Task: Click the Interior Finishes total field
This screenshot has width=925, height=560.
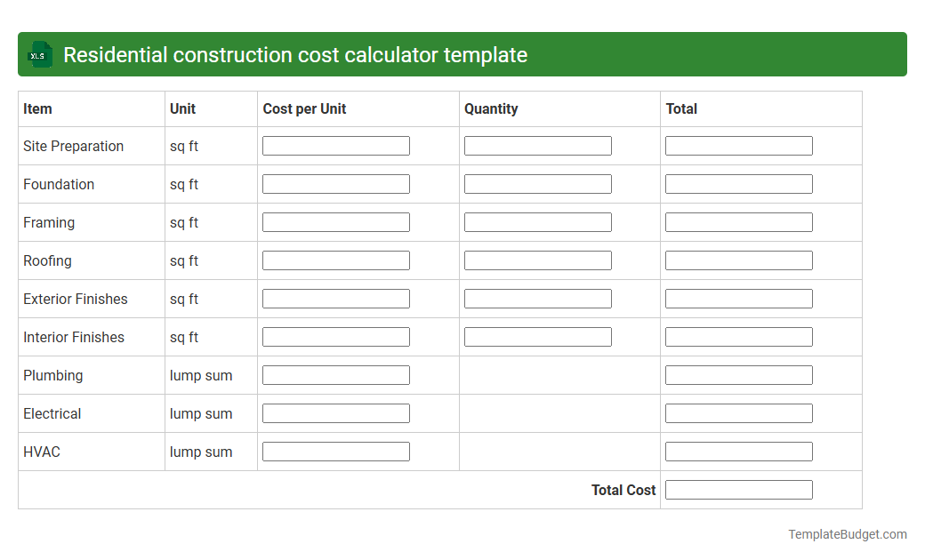Action: 739,336
